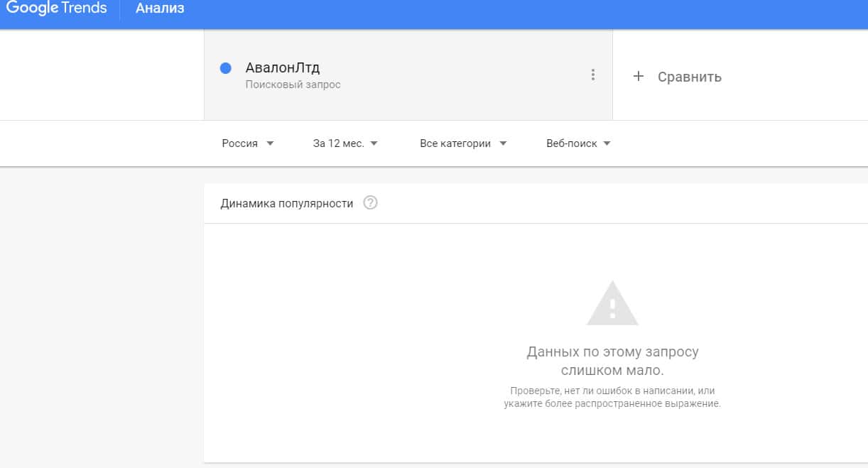The width and height of the screenshot is (868, 468).
Task: Click the plus icon beside Сравнить
Action: pyautogui.click(x=638, y=76)
